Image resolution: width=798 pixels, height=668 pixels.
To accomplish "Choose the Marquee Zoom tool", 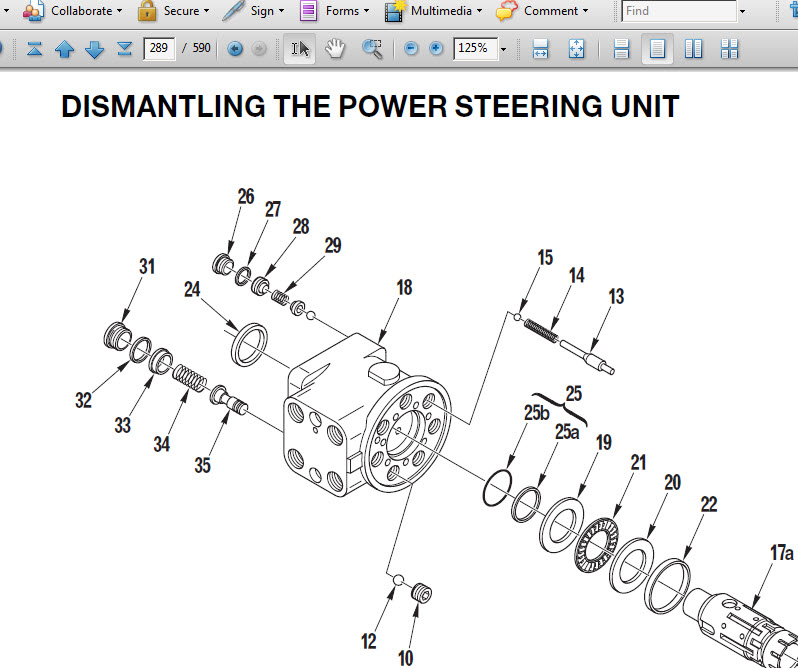I will pyautogui.click(x=372, y=49).
